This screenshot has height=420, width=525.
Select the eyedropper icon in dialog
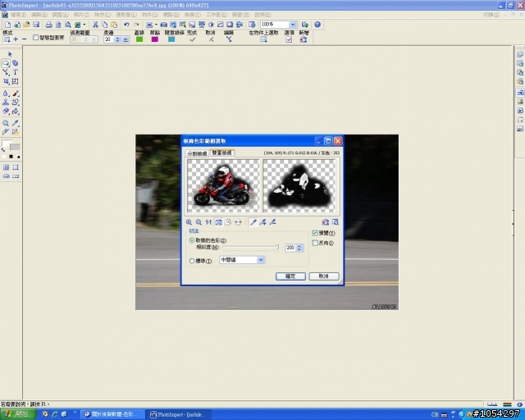click(x=253, y=222)
